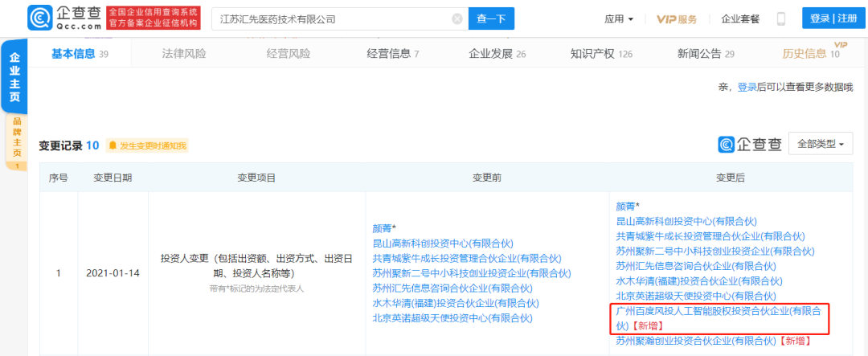Click the 登录 link in the notice text
The image size is (868, 356).
click(x=747, y=87)
